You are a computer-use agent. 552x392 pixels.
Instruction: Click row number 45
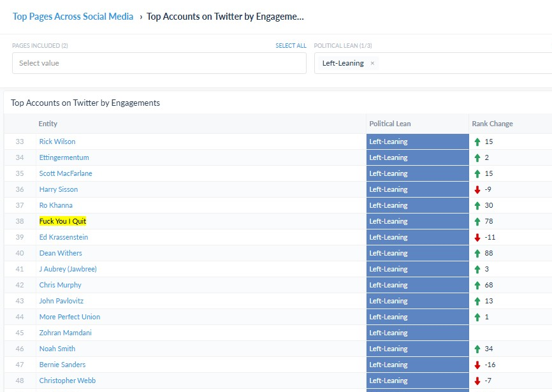[20, 333]
